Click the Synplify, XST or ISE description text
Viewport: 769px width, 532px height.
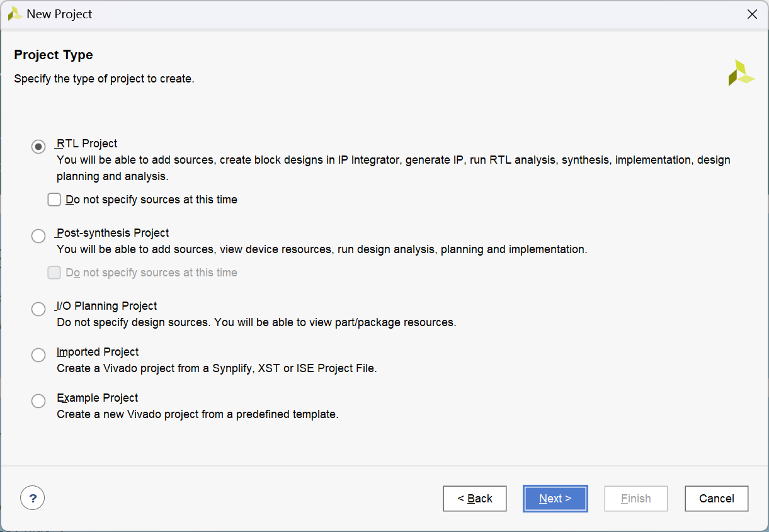coord(217,368)
